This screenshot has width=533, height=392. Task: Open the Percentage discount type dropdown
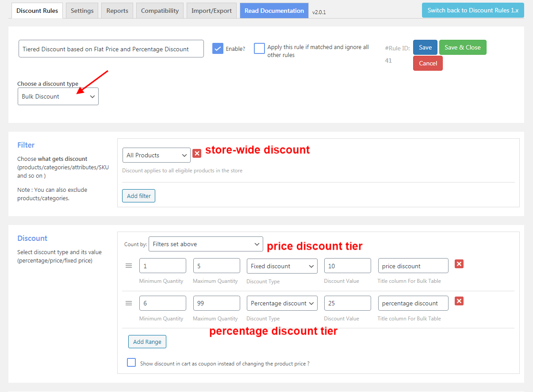282,303
